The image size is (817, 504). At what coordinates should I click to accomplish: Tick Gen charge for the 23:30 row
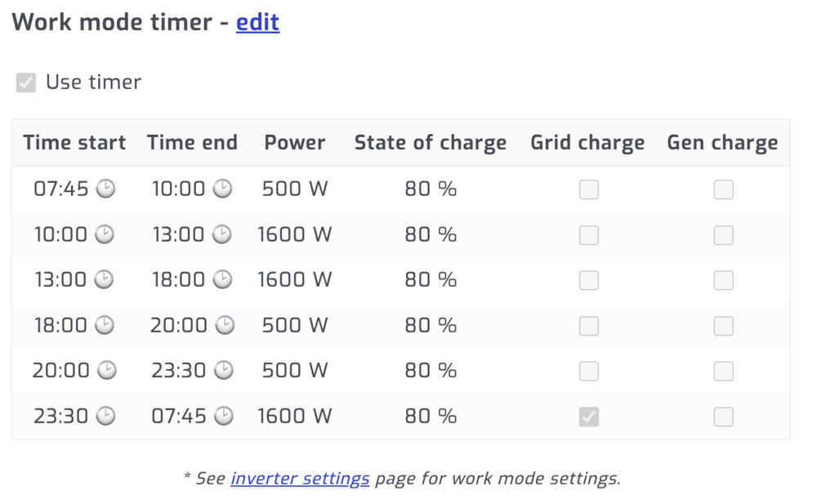[723, 417]
